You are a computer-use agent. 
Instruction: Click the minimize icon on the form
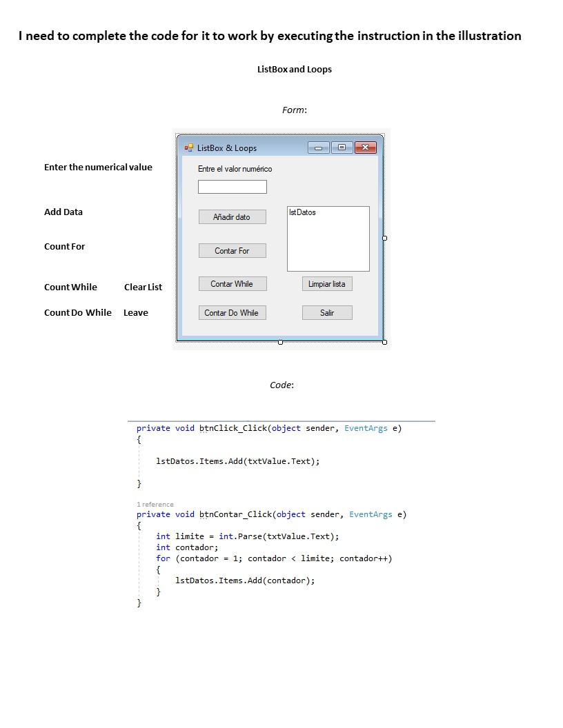(x=318, y=147)
